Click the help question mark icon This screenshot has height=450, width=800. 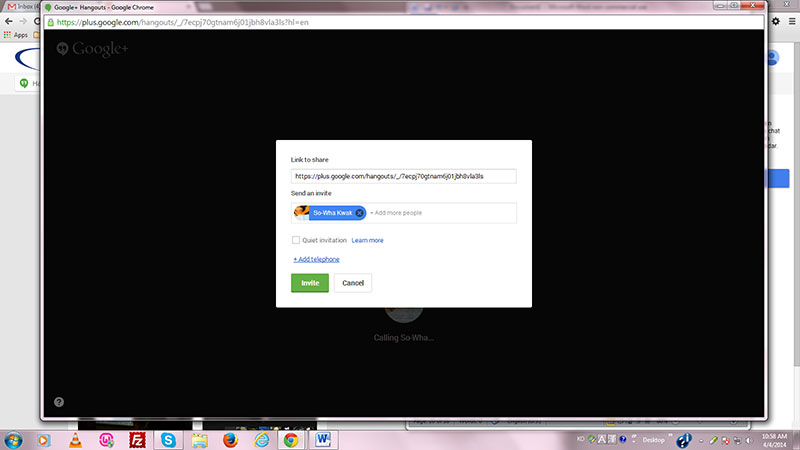59,401
